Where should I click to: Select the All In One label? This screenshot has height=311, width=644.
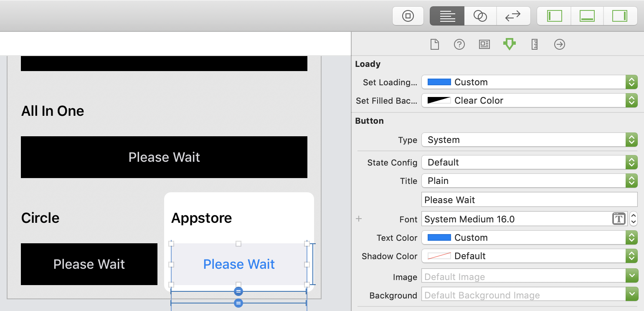click(53, 111)
